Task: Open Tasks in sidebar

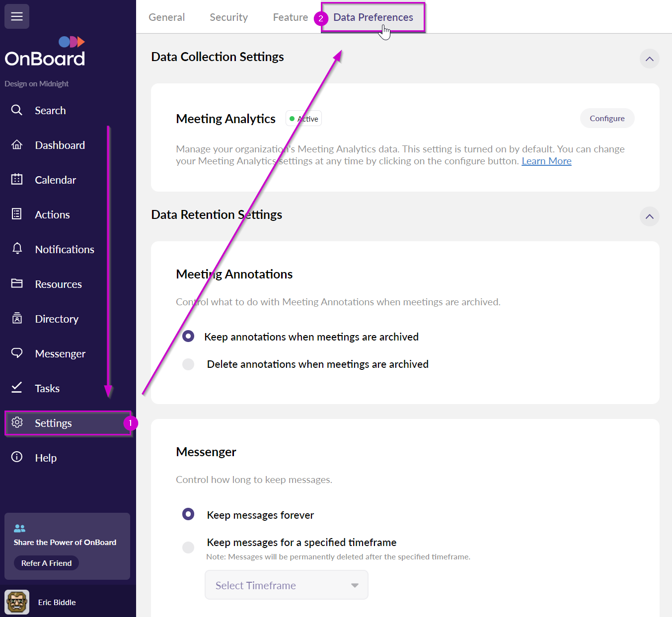Action: pyautogui.click(x=47, y=388)
